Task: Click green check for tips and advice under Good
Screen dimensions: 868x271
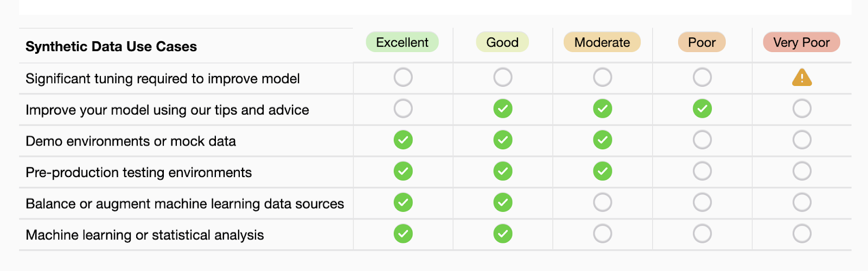Action: point(503,109)
